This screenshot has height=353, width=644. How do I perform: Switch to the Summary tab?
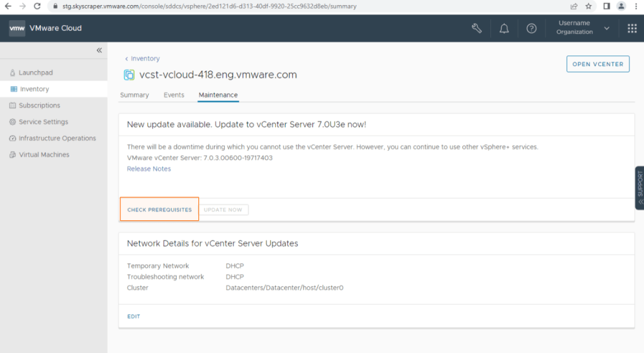134,95
